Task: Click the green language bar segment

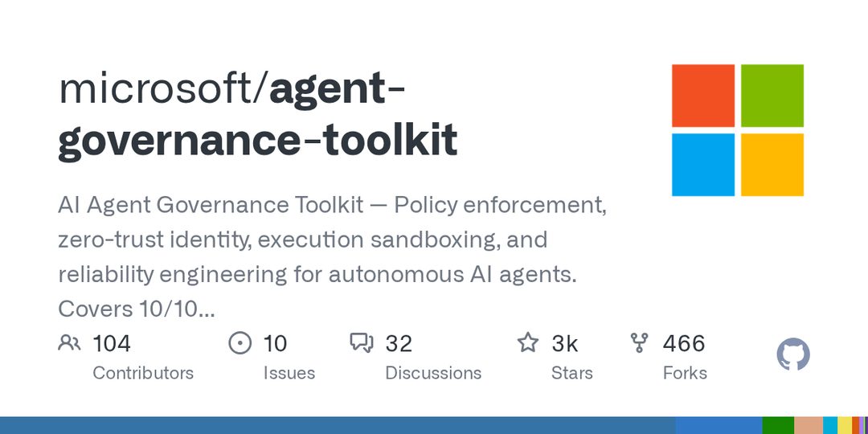Action: pos(778,425)
